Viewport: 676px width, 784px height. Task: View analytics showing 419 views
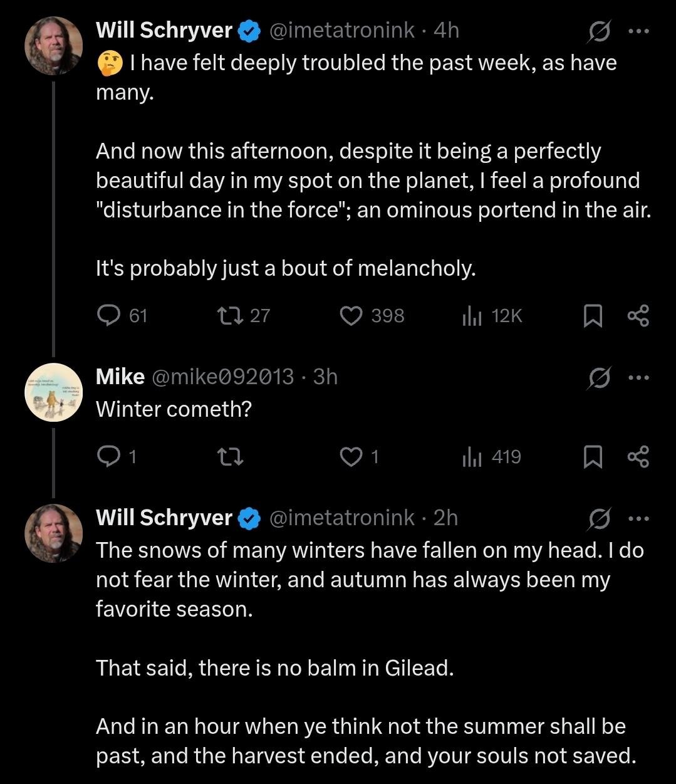point(471,457)
